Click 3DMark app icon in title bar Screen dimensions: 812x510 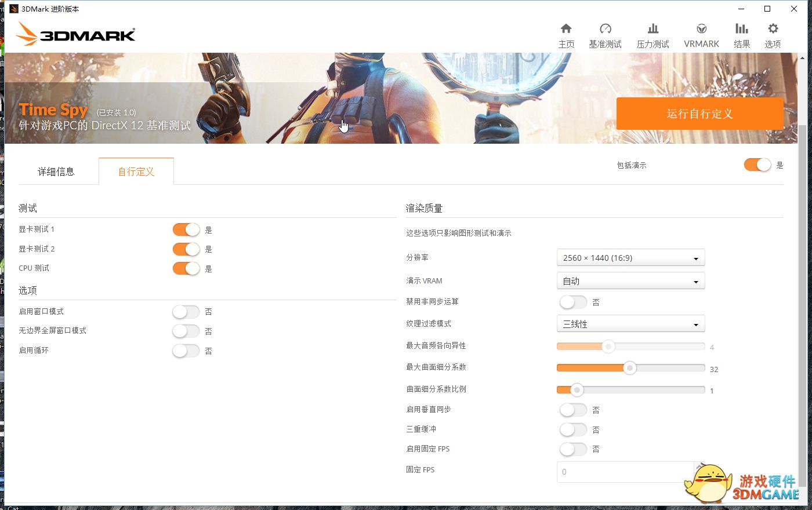(x=14, y=9)
